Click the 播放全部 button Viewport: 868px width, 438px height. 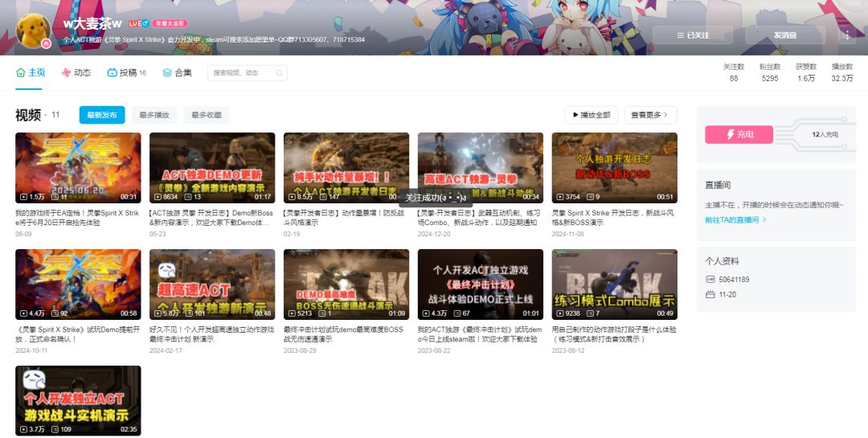coord(592,115)
